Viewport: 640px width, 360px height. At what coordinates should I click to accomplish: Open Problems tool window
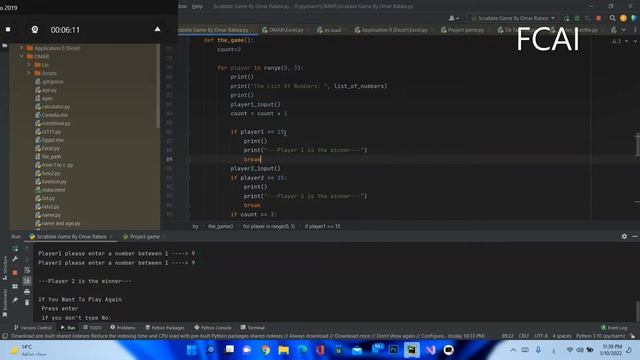coord(122,327)
